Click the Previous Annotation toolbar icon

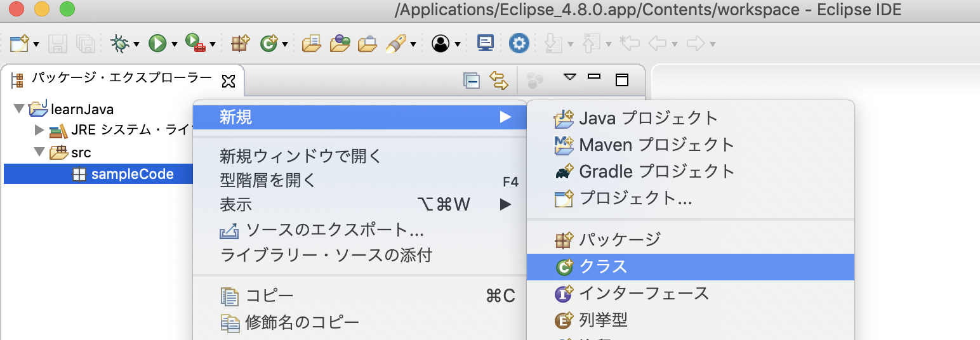coord(591,43)
